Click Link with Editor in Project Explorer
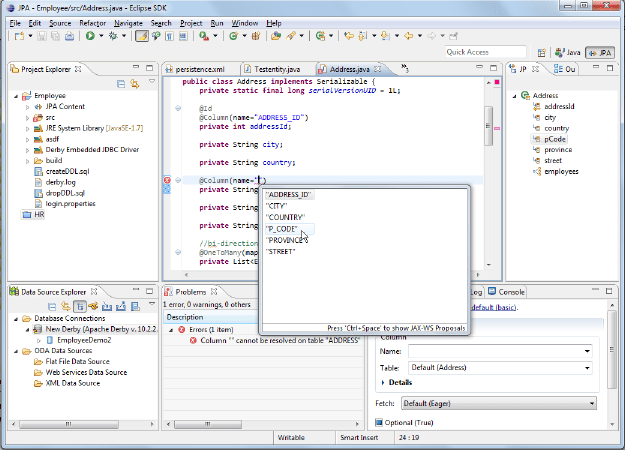Viewport: 625px width, 450px height. click(135, 84)
